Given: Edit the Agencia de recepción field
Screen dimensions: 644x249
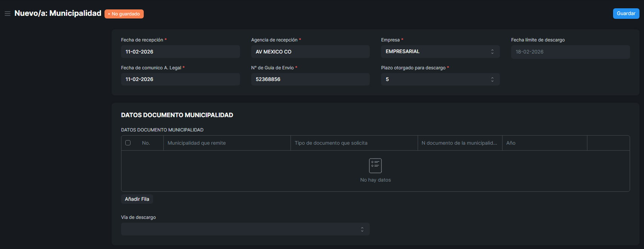Looking at the screenshot, I should [x=310, y=52].
